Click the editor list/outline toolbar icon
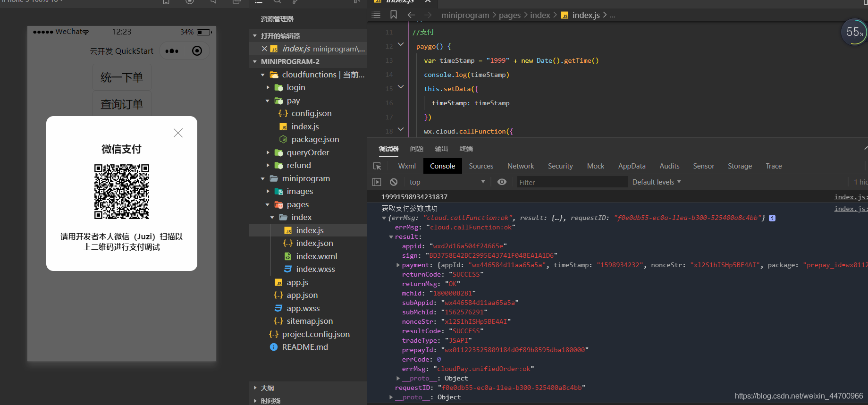 [x=376, y=15]
